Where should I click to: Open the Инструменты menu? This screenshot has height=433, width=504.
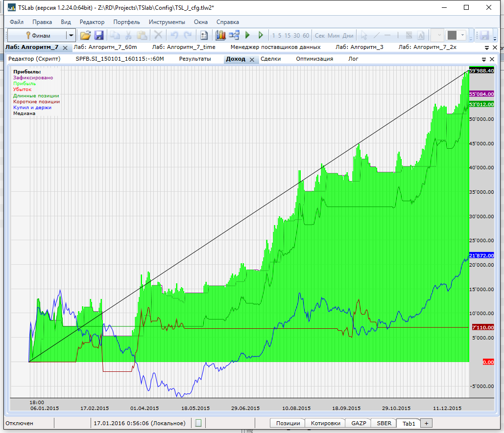click(x=167, y=22)
